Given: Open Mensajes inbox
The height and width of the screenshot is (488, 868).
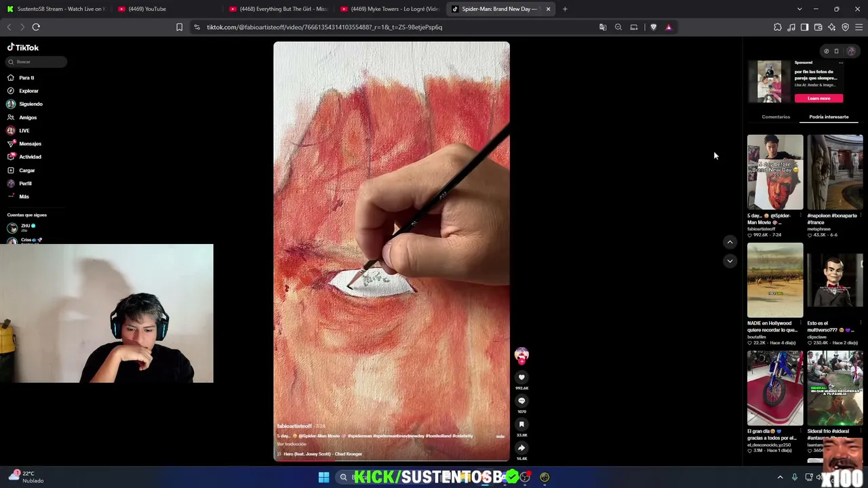Looking at the screenshot, I should (30, 144).
